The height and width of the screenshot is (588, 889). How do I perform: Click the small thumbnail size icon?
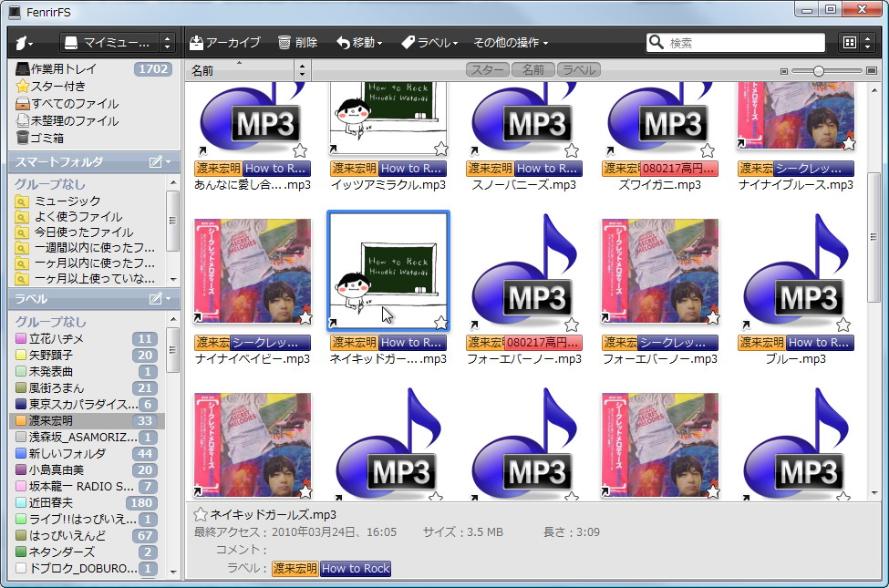pos(784,71)
